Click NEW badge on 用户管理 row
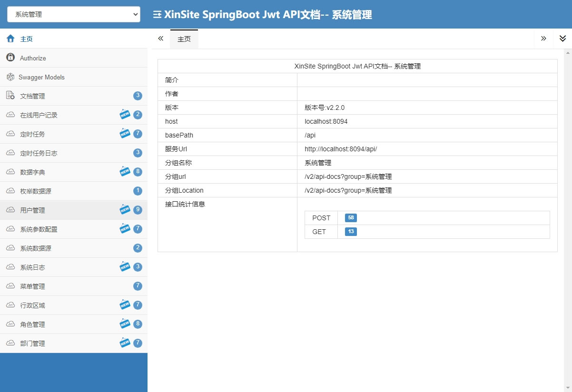Image resolution: width=572 pixels, height=392 pixels. tap(125, 209)
